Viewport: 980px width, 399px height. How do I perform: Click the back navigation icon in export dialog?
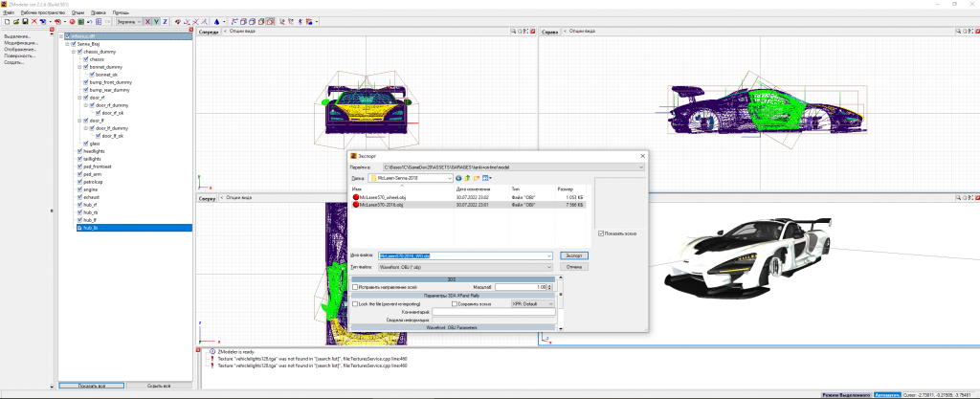[457, 178]
